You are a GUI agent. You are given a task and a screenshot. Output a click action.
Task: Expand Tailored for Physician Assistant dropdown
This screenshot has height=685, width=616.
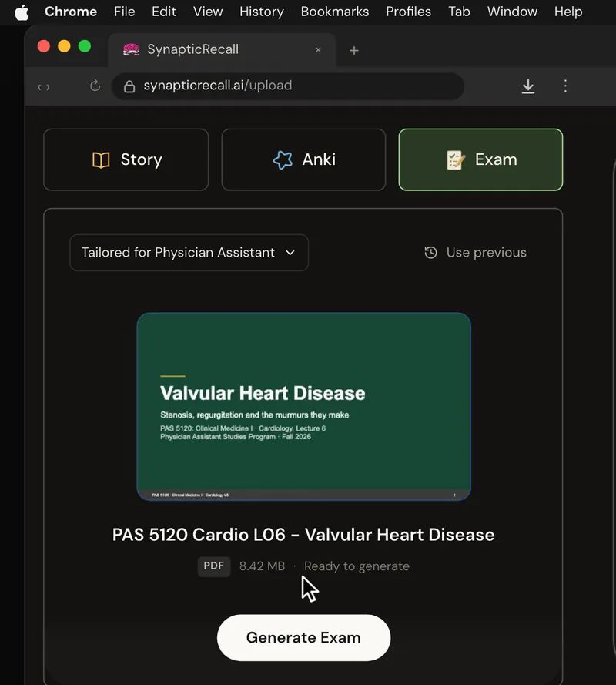pyautogui.click(x=189, y=253)
